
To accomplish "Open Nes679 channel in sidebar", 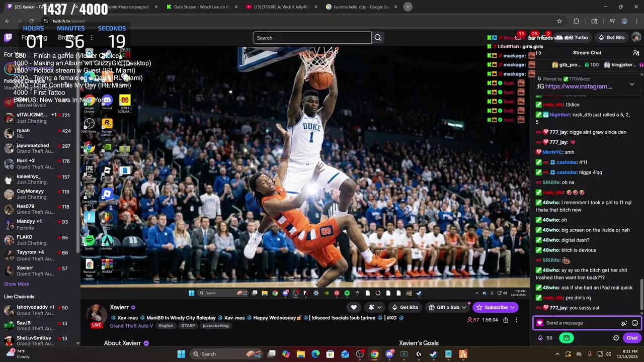I will point(39,209).
